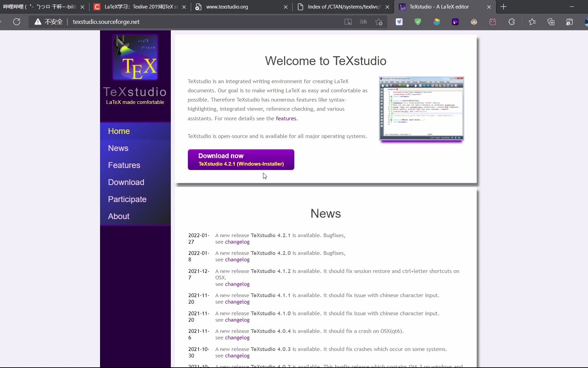Click the News section heading
The width and height of the screenshot is (588, 368).
326,214
